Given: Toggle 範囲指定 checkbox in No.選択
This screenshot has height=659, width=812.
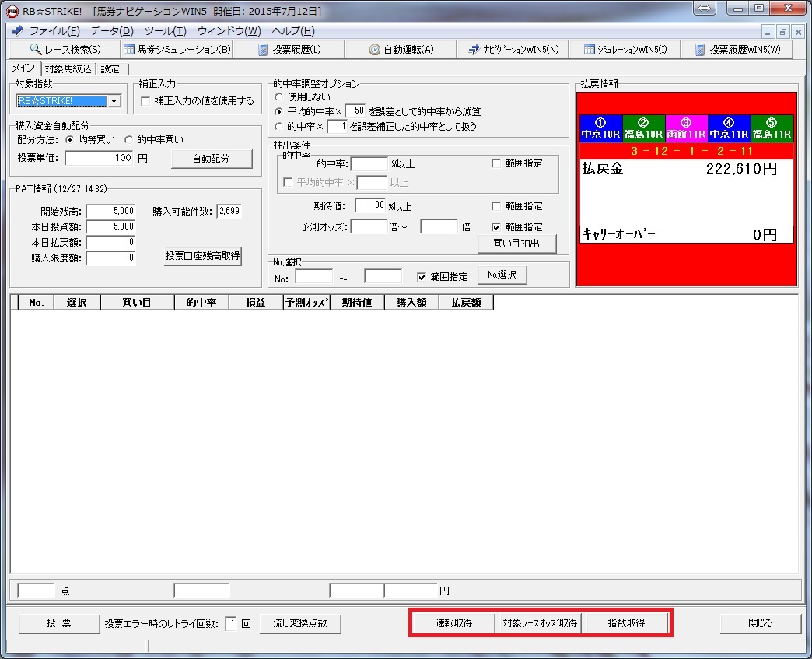Looking at the screenshot, I should click(422, 277).
